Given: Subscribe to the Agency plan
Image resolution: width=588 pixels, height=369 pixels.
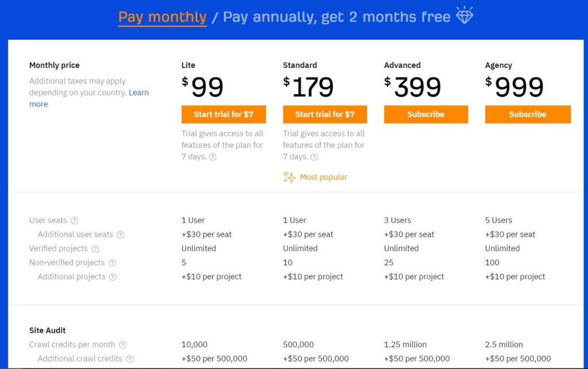Looking at the screenshot, I should 528,114.
